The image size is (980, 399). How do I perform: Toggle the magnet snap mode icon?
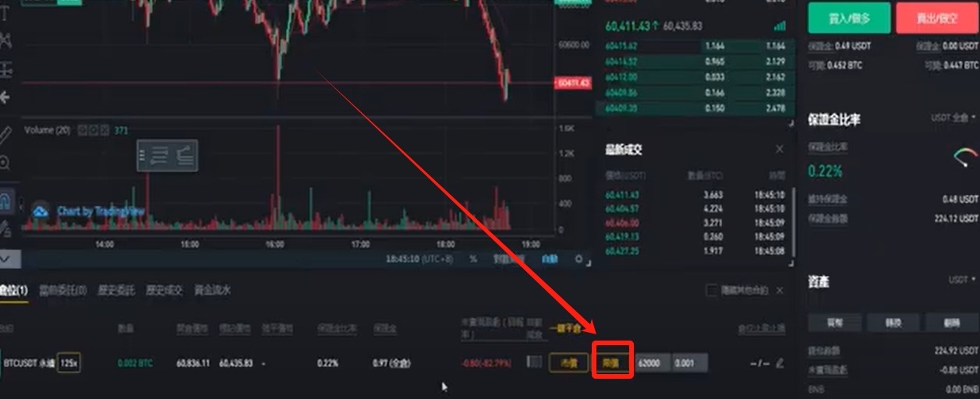click(x=5, y=201)
